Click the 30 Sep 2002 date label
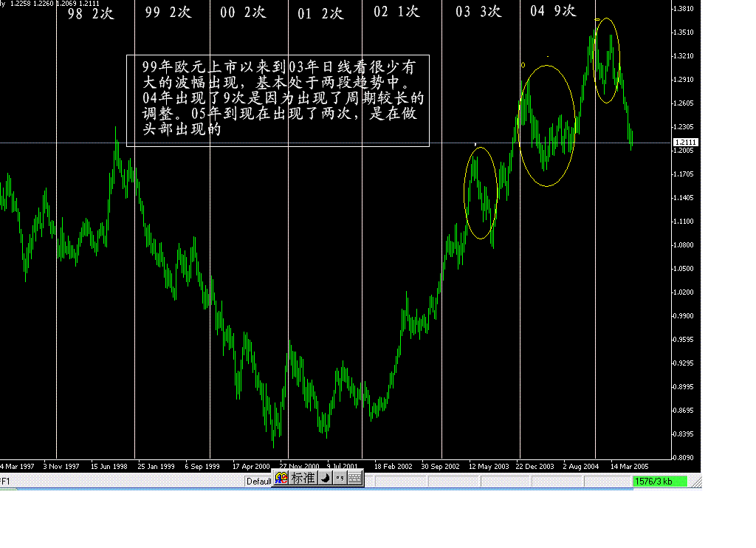The width and height of the screenshot is (756, 548). click(440, 467)
